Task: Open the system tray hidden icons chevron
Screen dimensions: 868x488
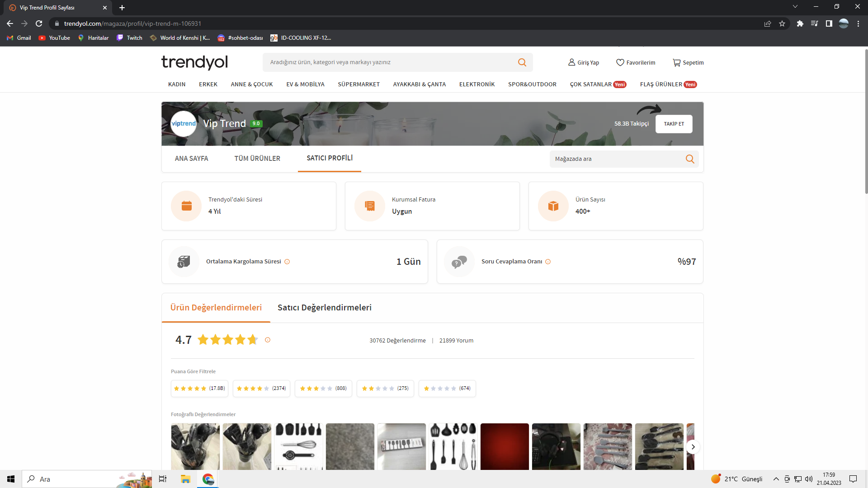Action: pos(776,479)
